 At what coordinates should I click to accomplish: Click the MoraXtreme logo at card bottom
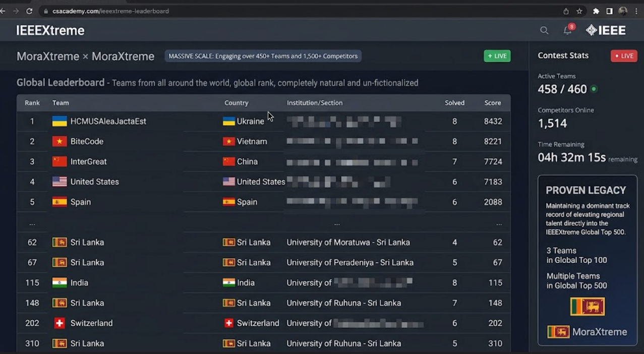tap(588, 332)
